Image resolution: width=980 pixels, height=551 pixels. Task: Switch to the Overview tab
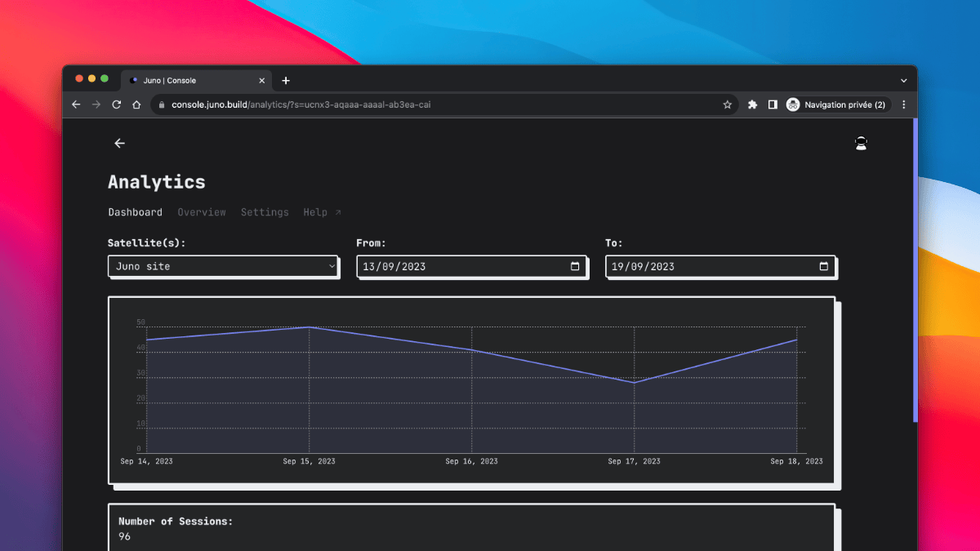tap(202, 212)
